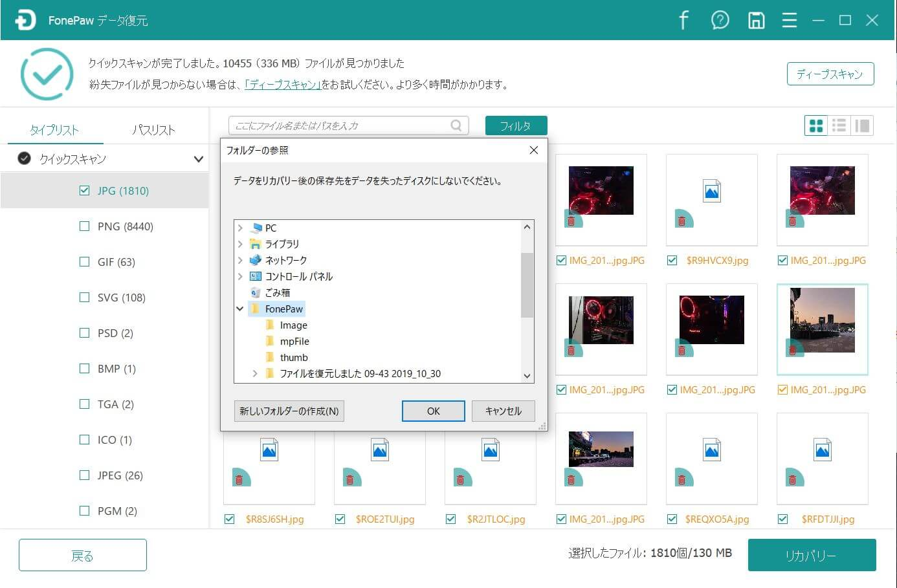Select the thumb folder
The width and height of the screenshot is (897, 588).
pyautogui.click(x=287, y=357)
